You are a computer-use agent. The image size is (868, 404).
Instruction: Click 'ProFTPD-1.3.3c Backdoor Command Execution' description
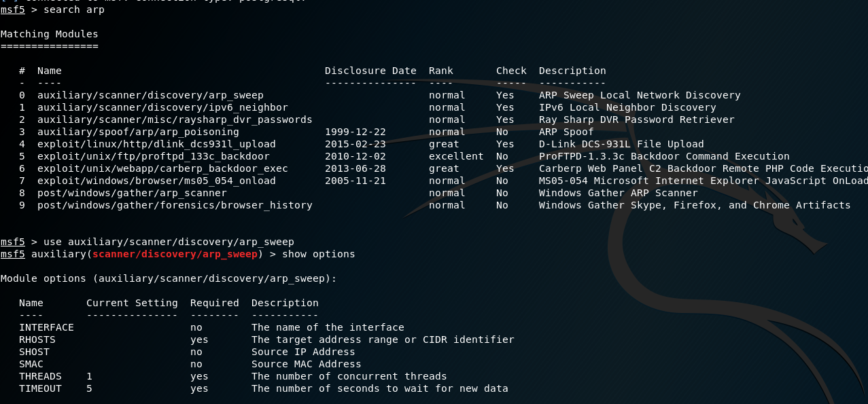coord(664,156)
